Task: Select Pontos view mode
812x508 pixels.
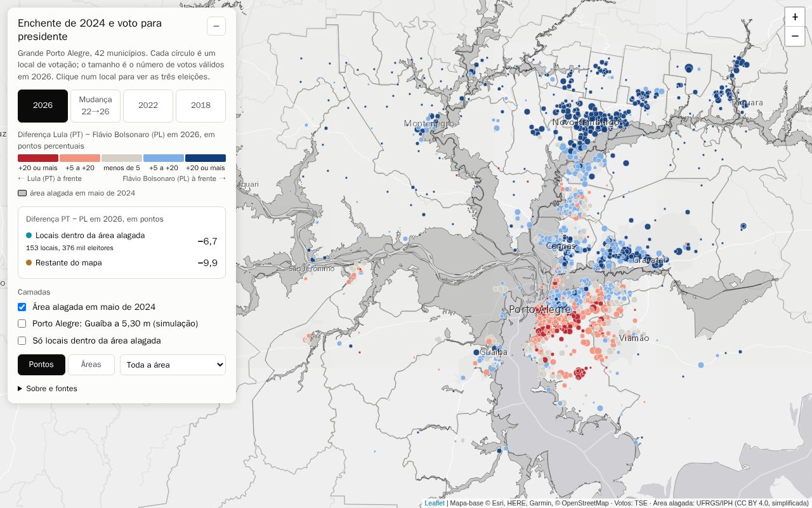Action: click(41, 364)
